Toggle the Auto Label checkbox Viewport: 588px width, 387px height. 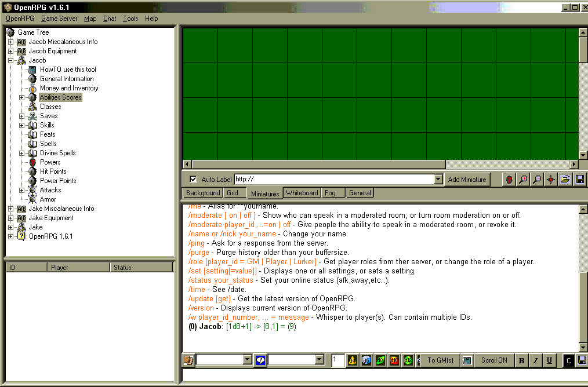coord(193,180)
